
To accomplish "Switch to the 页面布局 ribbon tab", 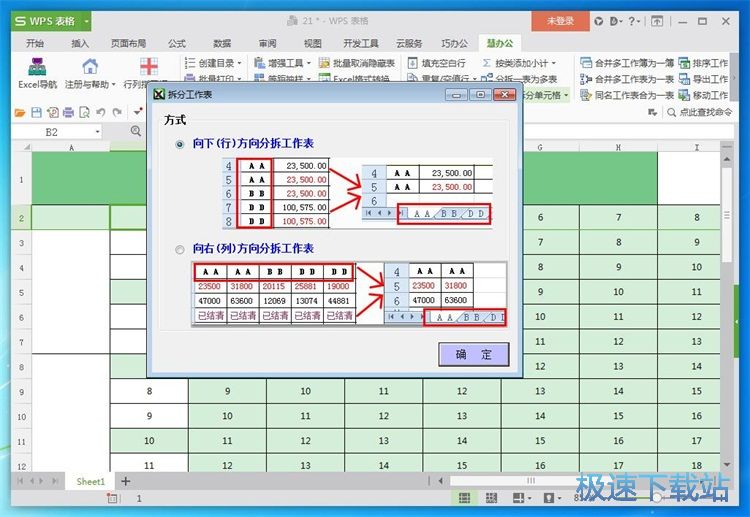I will pyautogui.click(x=128, y=43).
